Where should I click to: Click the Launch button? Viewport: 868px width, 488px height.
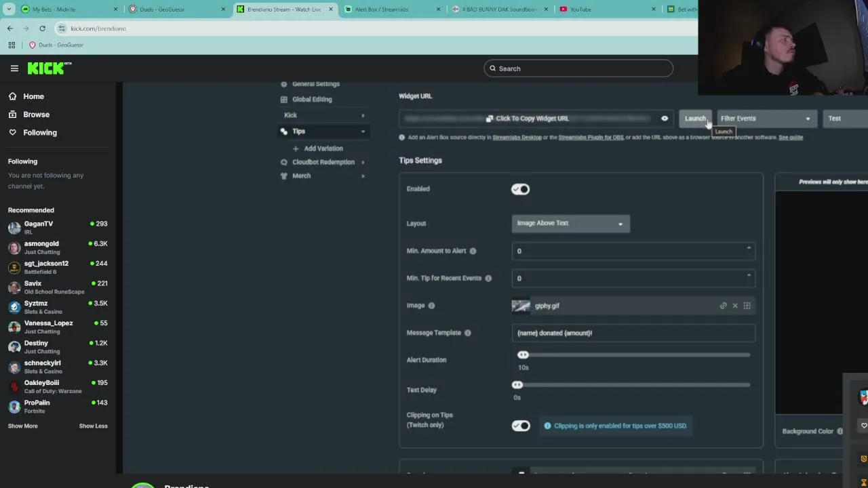coord(695,119)
